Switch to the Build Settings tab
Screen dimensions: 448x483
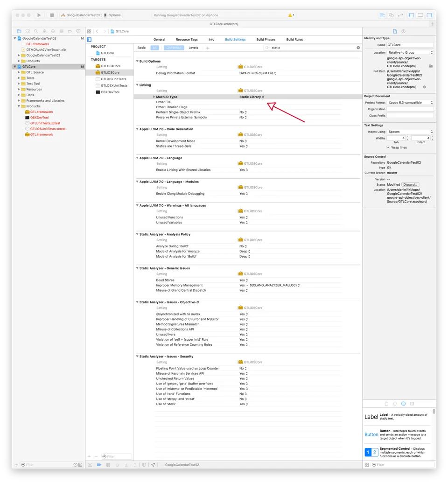click(235, 39)
